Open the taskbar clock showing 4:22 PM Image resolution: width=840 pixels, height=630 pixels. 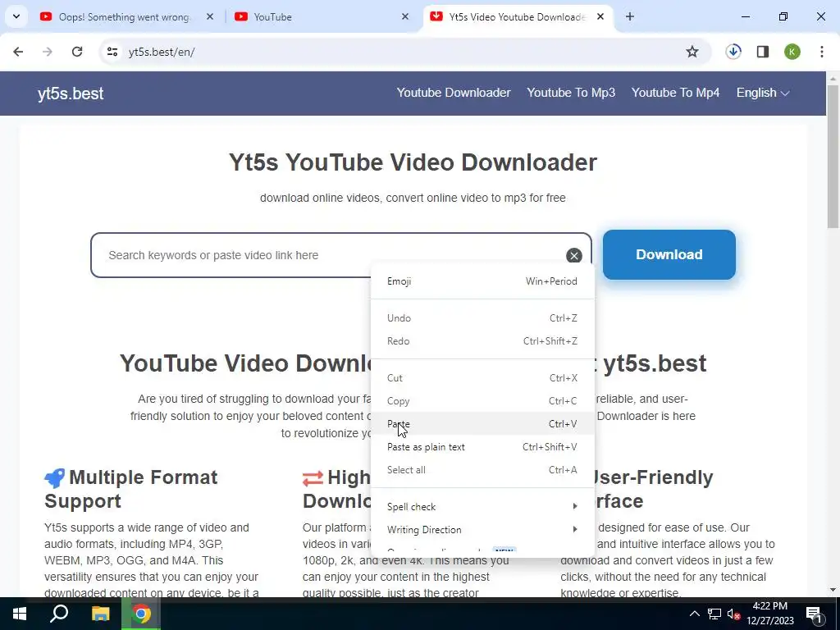coord(769,614)
